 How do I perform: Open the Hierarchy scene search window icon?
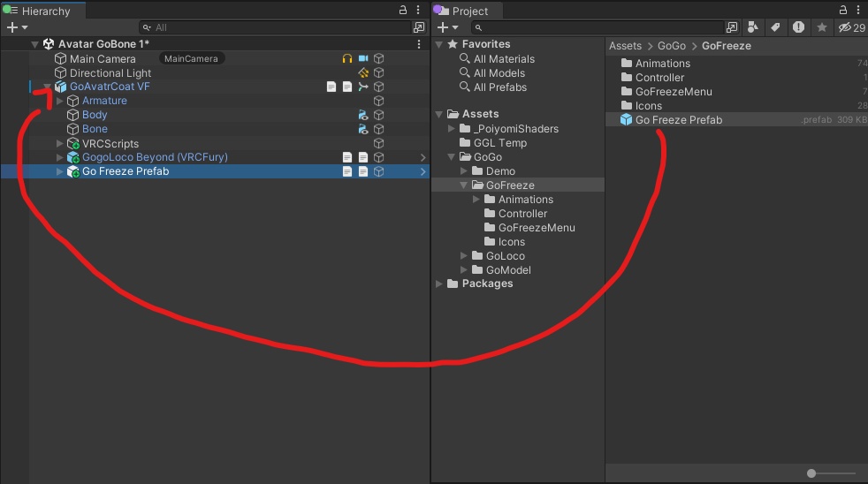pyautogui.click(x=419, y=27)
